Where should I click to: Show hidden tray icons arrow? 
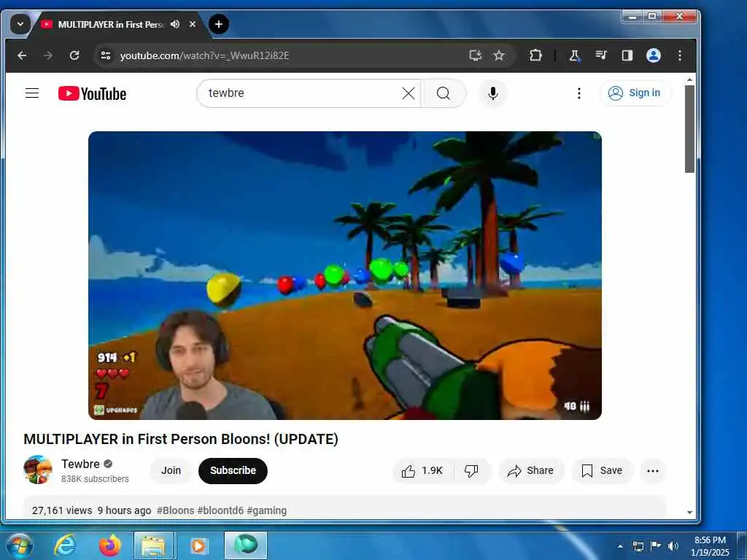pyautogui.click(x=620, y=546)
